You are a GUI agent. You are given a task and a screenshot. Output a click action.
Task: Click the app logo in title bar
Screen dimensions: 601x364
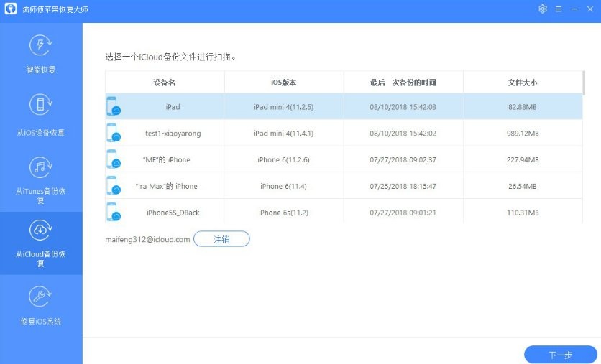[11, 11]
